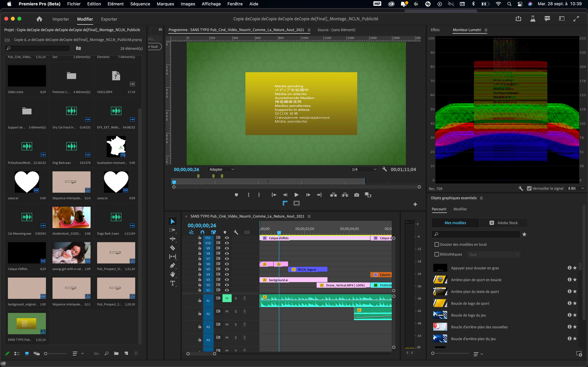Toggle V5 track eye visibility
Viewport: 588px width, 367px height.
(227, 269)
